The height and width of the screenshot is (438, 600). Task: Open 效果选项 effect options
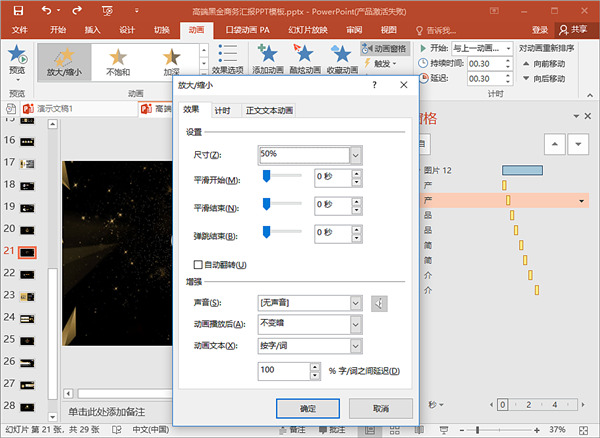pyautogui.click(x=228, y=59)
